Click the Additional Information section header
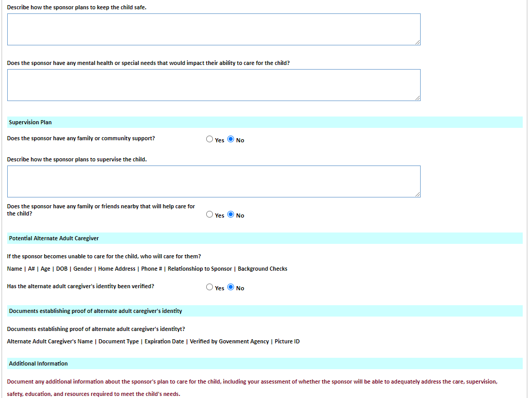The width and height of the screenshot is (532, 398). (x=264, y=363)
